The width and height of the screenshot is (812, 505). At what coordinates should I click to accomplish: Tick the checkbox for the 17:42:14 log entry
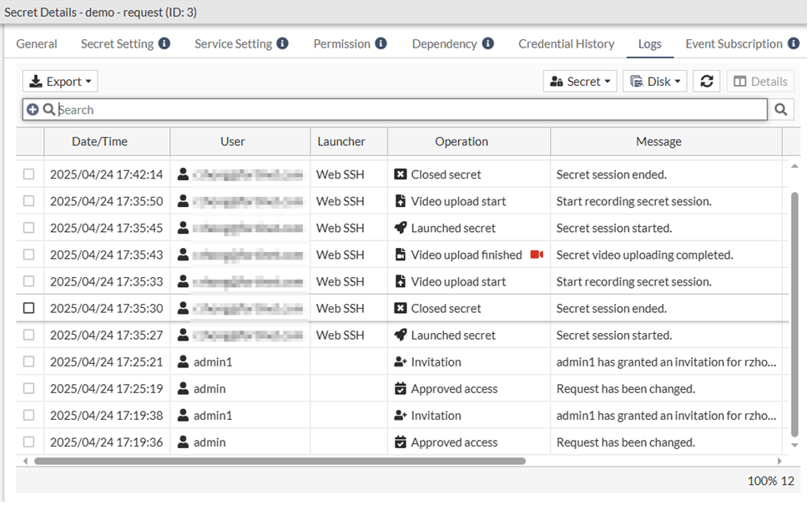pyautogui.click(x=29, y=174)
